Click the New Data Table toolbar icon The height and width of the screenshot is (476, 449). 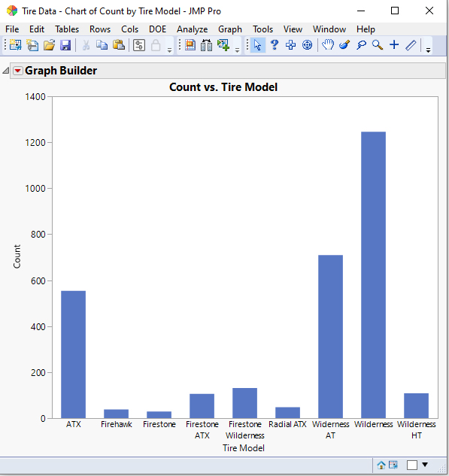click(16, 45)
